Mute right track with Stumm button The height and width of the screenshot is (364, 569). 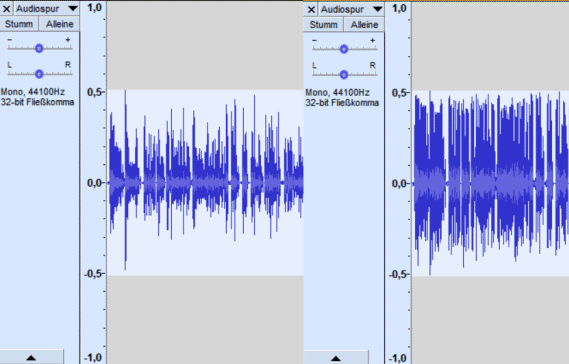coord(323,25)
